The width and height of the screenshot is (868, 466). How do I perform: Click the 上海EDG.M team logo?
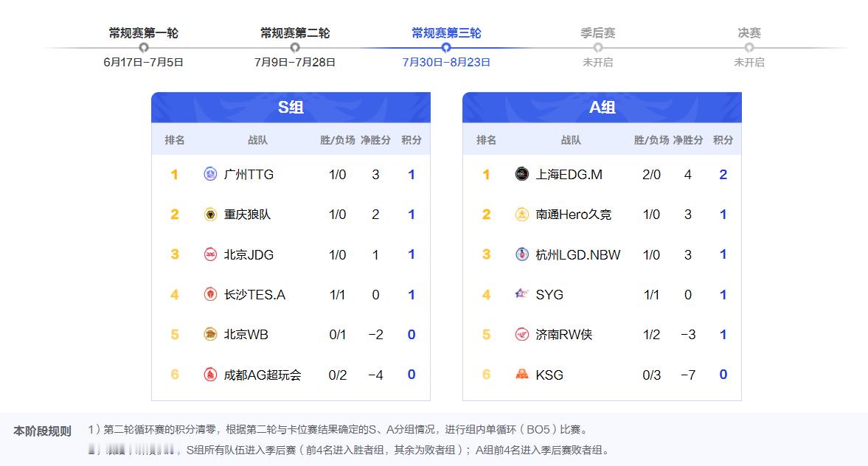coord(522,174)
